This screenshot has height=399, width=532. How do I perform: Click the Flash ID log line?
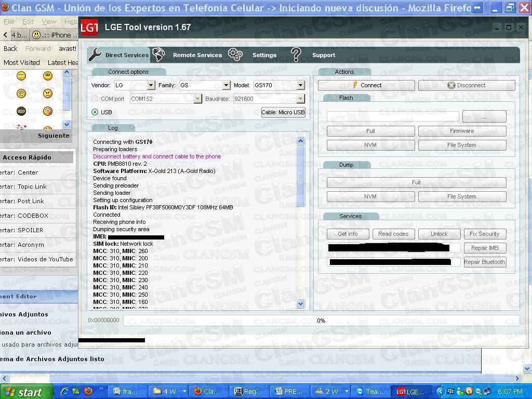pyautogui.click(x=163, y=207)
